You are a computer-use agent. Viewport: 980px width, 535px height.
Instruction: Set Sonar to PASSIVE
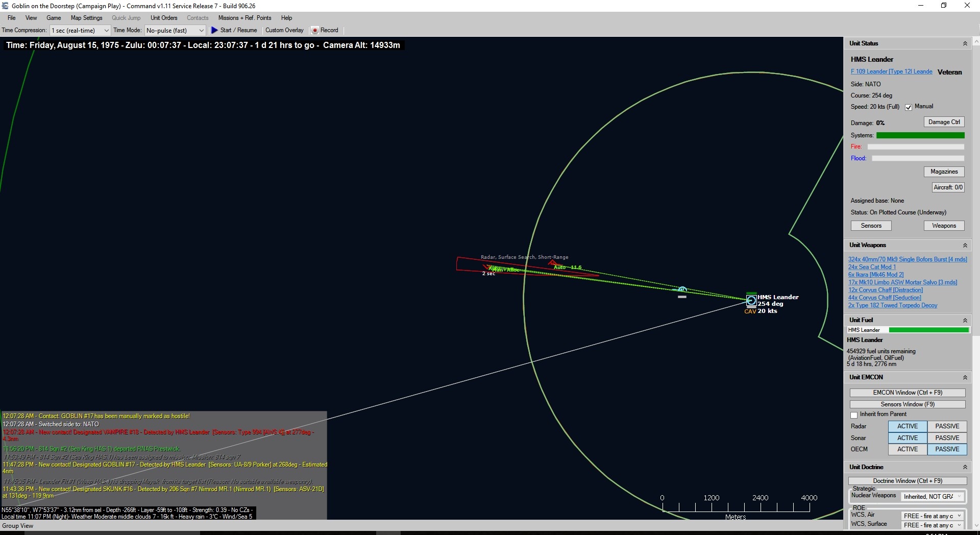point(947,438)
